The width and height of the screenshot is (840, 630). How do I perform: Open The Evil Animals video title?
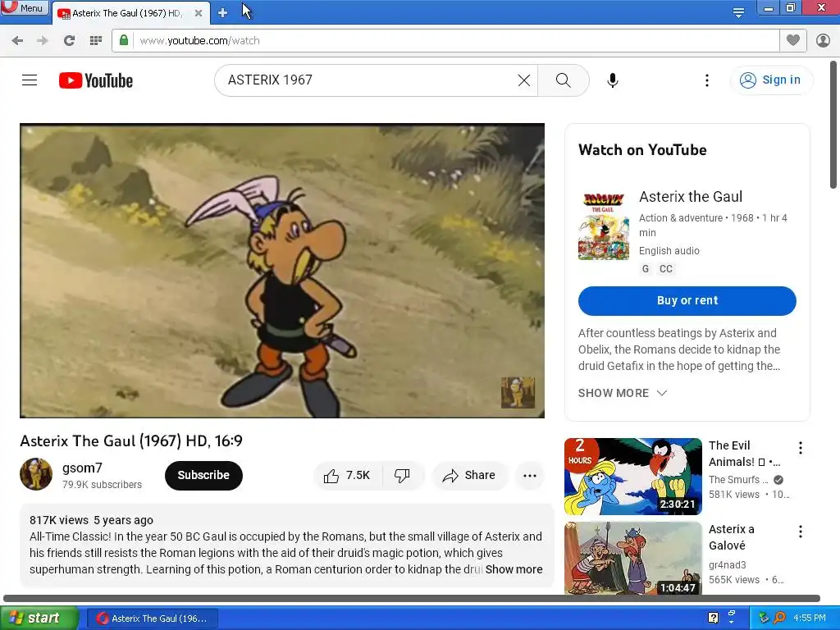744,454
